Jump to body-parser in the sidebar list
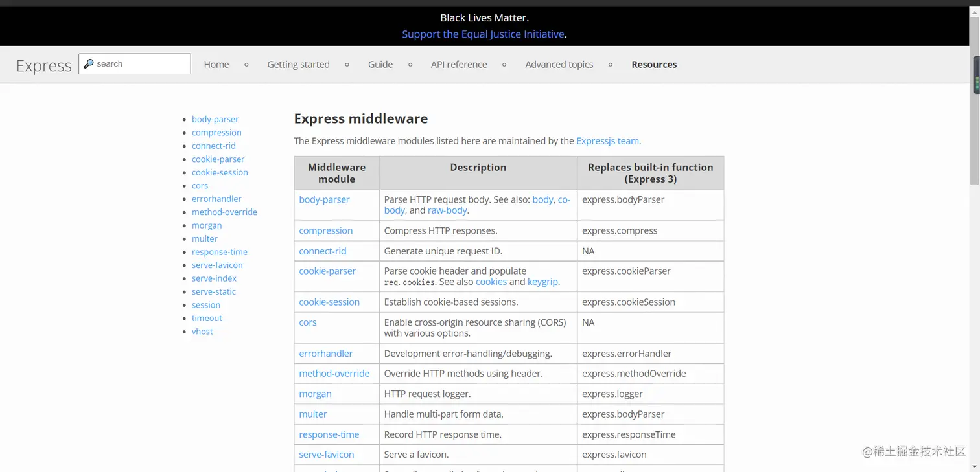 [215, 119]
